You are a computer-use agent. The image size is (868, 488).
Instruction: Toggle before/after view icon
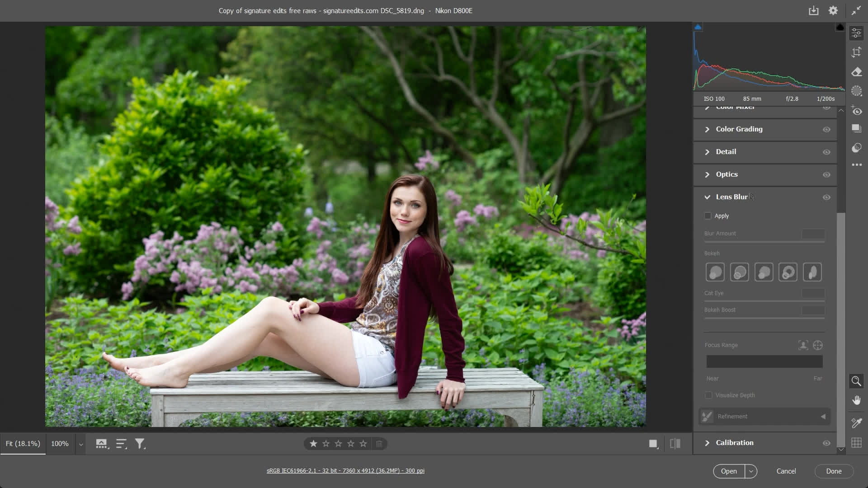coord(675,444)
